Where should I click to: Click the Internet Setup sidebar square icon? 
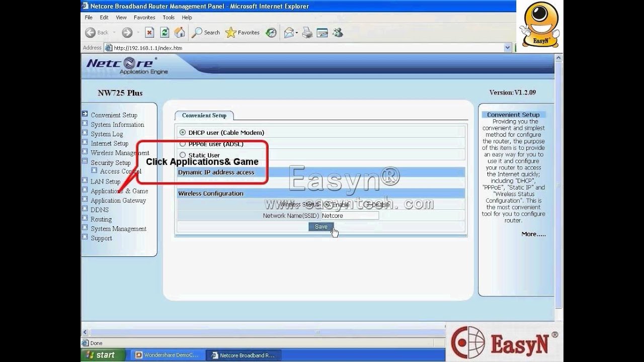tap(85, 143)
